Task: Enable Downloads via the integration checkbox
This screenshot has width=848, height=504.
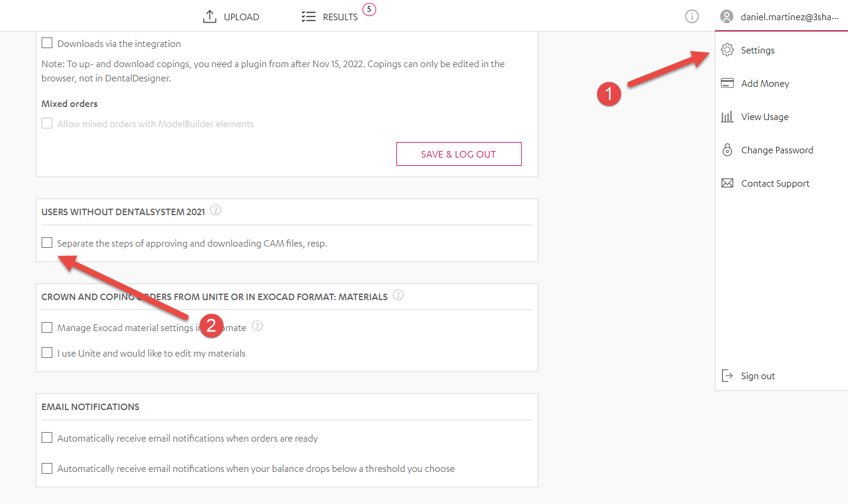Action: coord(47,43)
